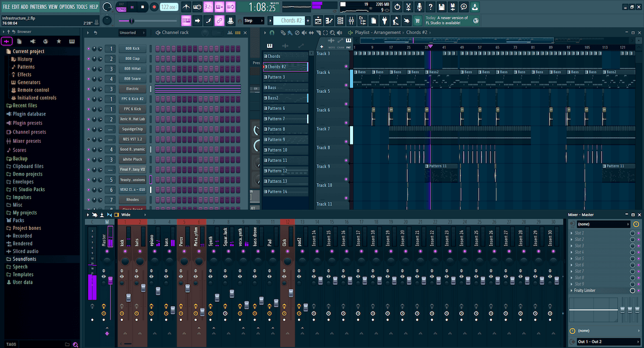Open the HELP menu
This screenshot has width=644, height=348.
tap(94, 6)
